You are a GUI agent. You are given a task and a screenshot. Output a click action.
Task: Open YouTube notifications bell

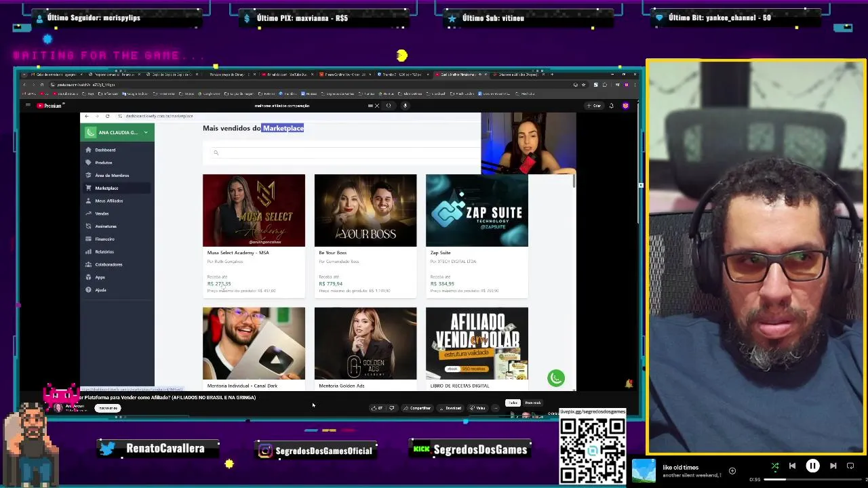tap(611, 106)
